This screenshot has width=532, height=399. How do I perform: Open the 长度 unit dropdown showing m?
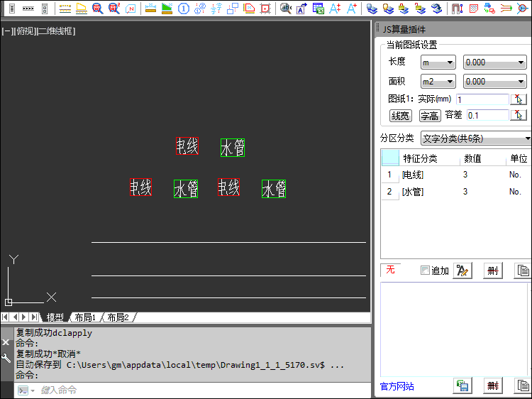[x=438, y=62]
